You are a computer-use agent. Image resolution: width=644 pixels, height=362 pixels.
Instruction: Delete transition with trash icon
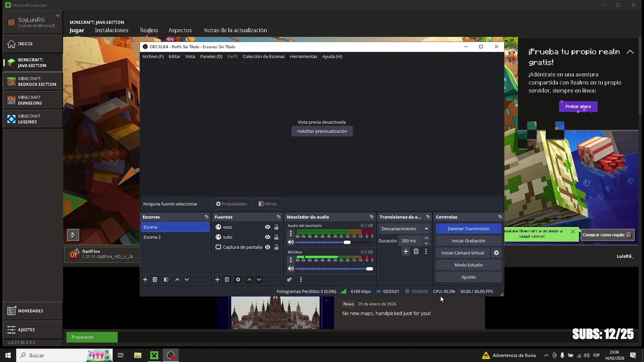416,251
